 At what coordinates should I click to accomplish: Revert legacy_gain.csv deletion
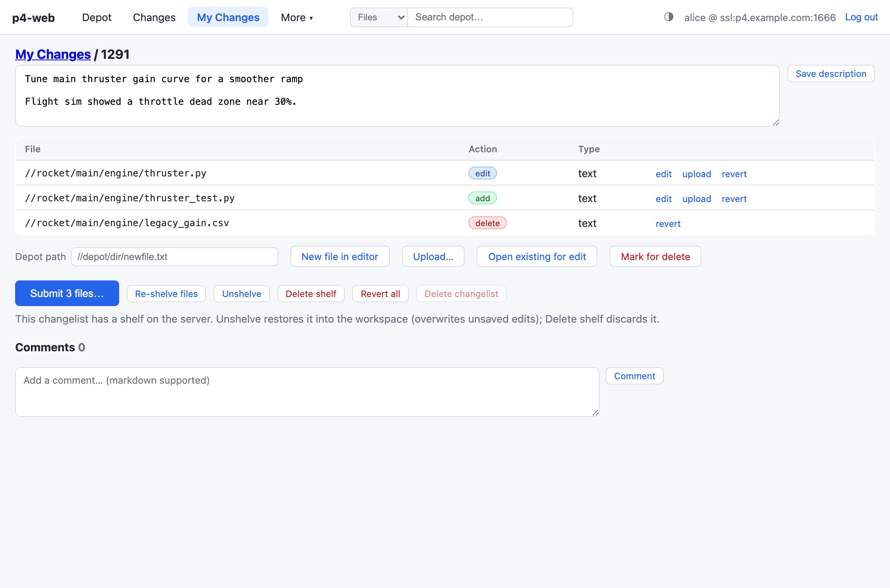tap(668, 224)
